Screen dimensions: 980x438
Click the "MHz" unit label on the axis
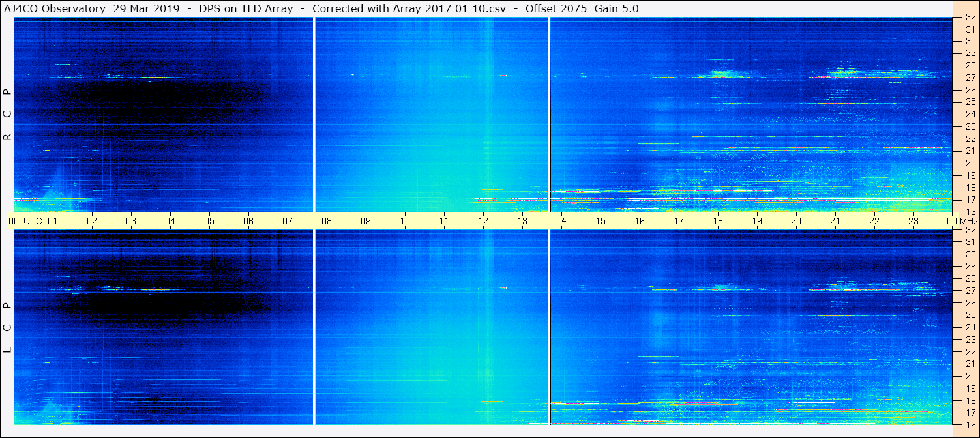[969, 221]
